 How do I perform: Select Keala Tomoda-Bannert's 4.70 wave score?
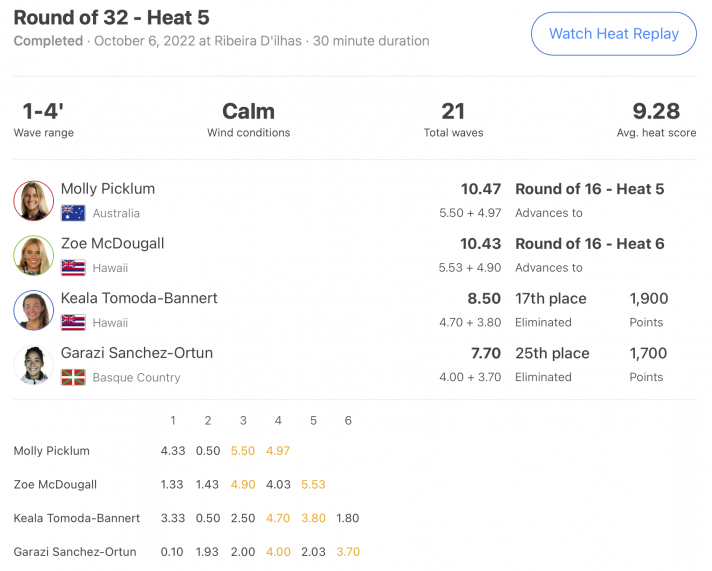pyautogui.click(x=278, y=518)
